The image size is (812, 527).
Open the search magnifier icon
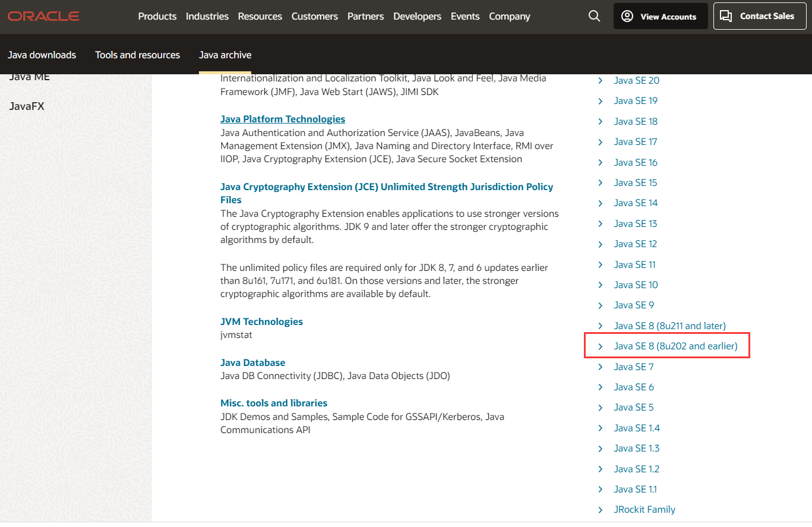594,16
